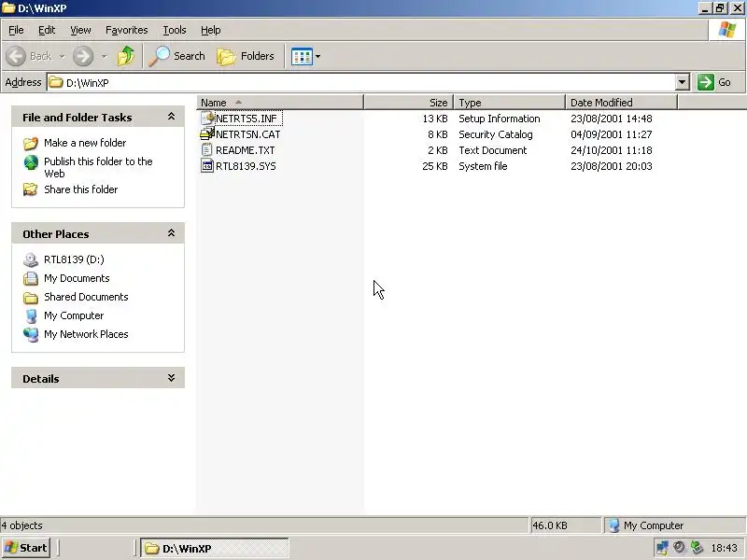Click the README.TXT file name
This screenshot has height=560, width=747.
[246, 150]
